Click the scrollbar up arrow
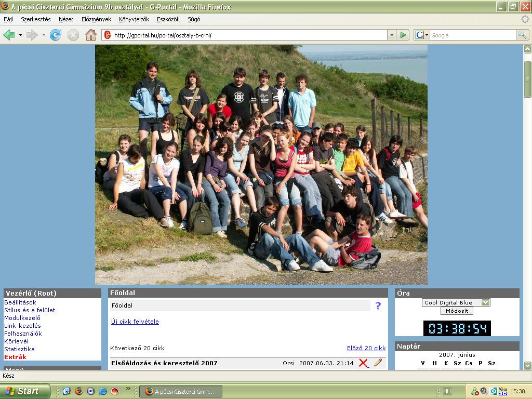Image resolution: width=532 pixels, height=399 pixels. point(527,49)
